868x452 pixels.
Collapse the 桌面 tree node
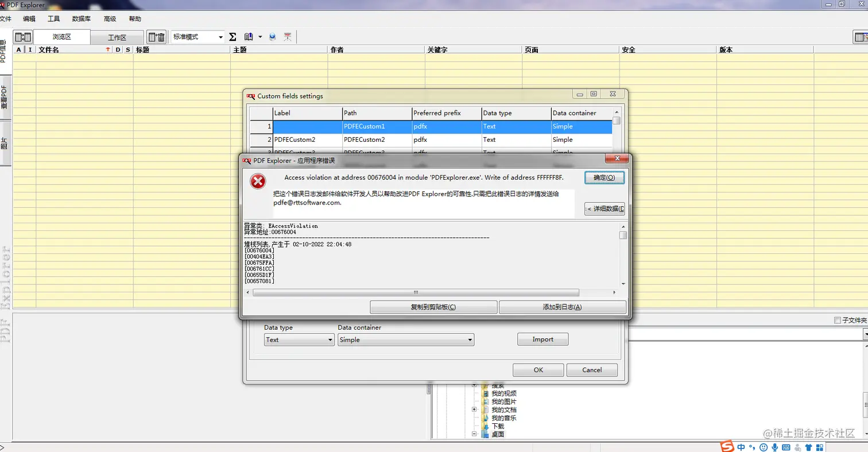click(x=474, y=434)
